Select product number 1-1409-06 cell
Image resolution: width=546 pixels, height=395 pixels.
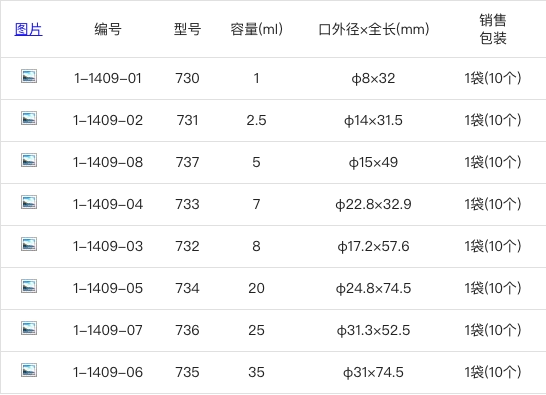[108, 372]
